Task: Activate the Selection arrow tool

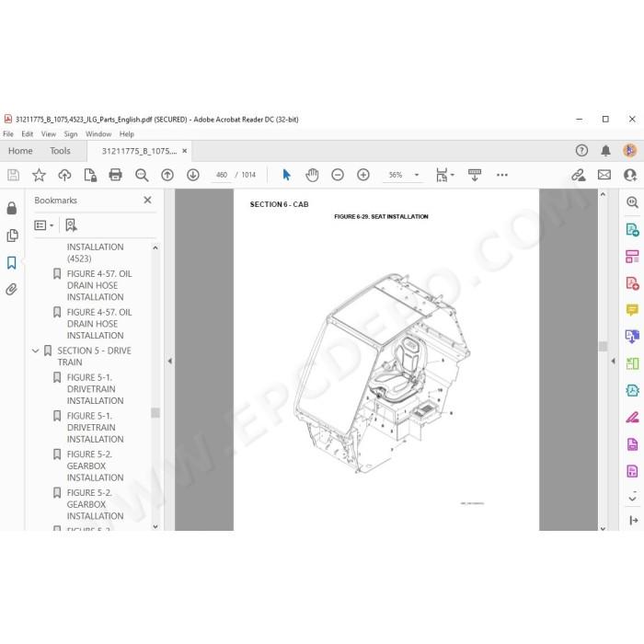Action: [287, 175]
